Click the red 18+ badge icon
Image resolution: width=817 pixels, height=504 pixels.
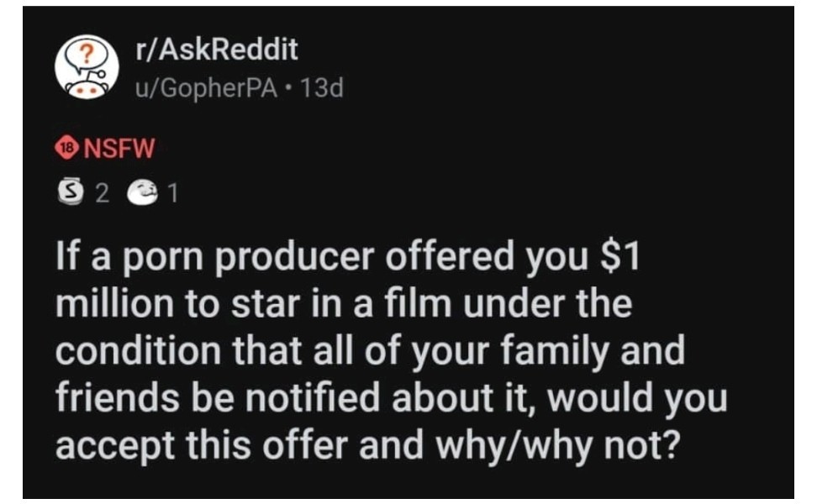tap(66, 149)
